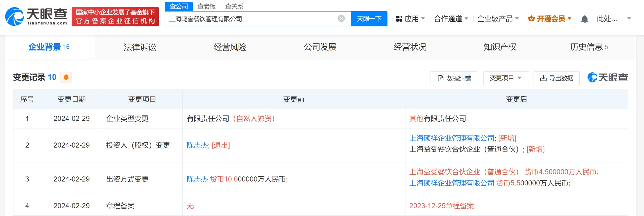
Task: Open 陈志杰 link in 投资人变更 row
Action: tap(197, 145)
